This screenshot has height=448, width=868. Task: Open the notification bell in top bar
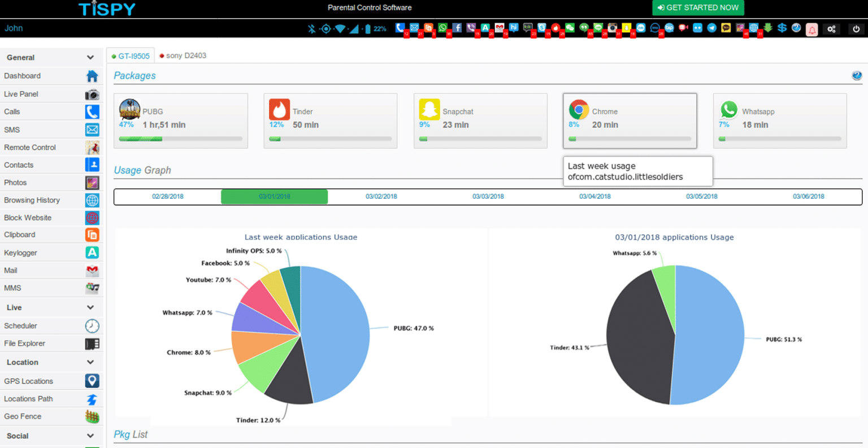pos(811,29)
